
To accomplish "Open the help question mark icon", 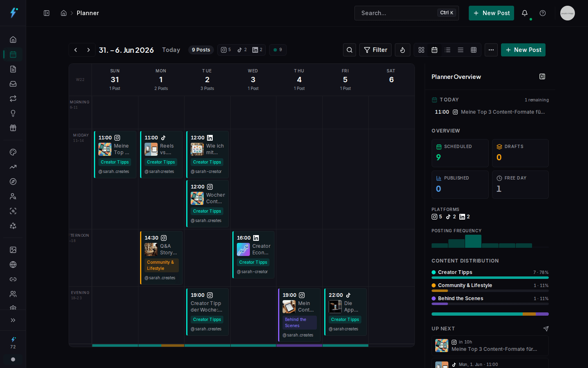I will point(543,13).
